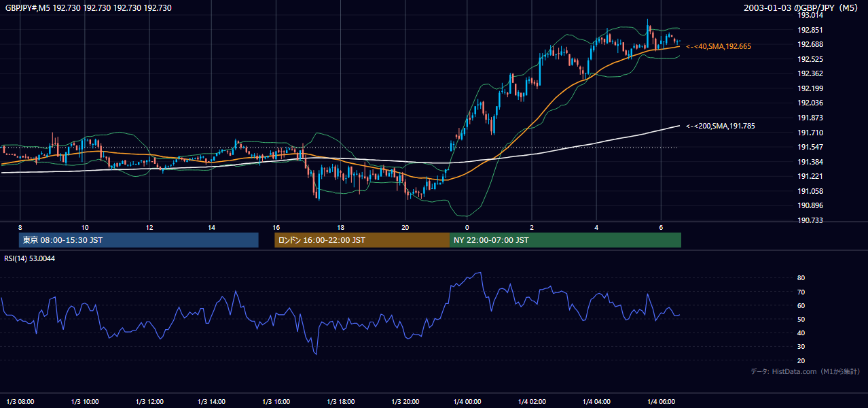
Task: Click hour label 18 under the price chart
Action: (x=341, y=227)
